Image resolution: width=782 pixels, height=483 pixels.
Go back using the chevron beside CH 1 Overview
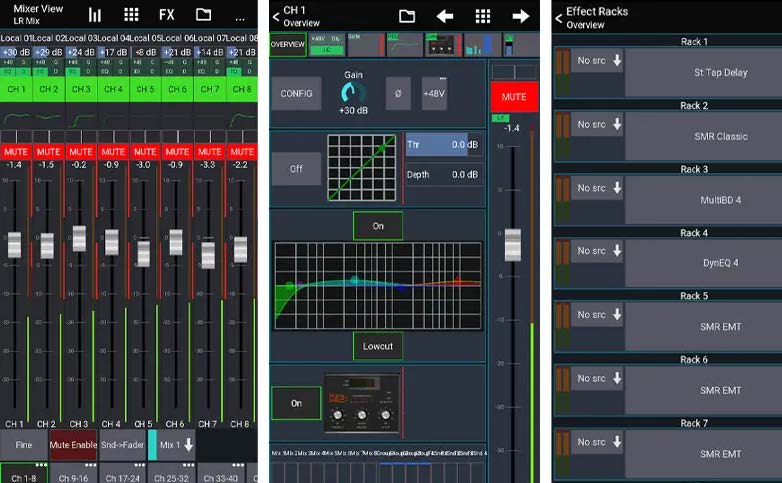point(276,16)
